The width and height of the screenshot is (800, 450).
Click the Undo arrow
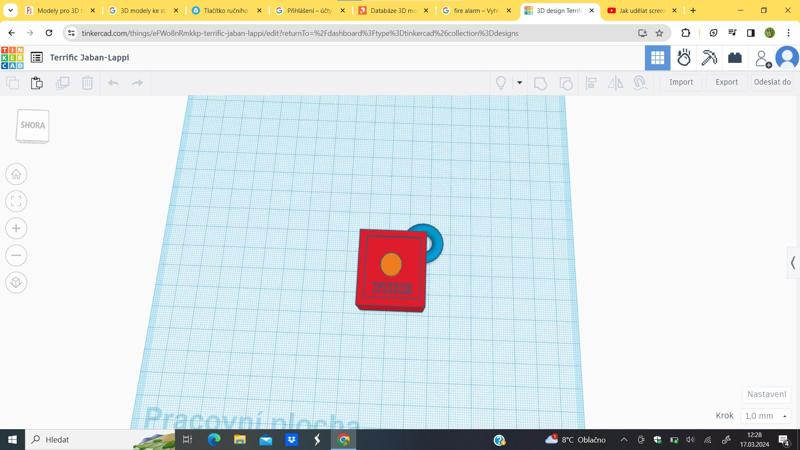[x=113, y=83]
